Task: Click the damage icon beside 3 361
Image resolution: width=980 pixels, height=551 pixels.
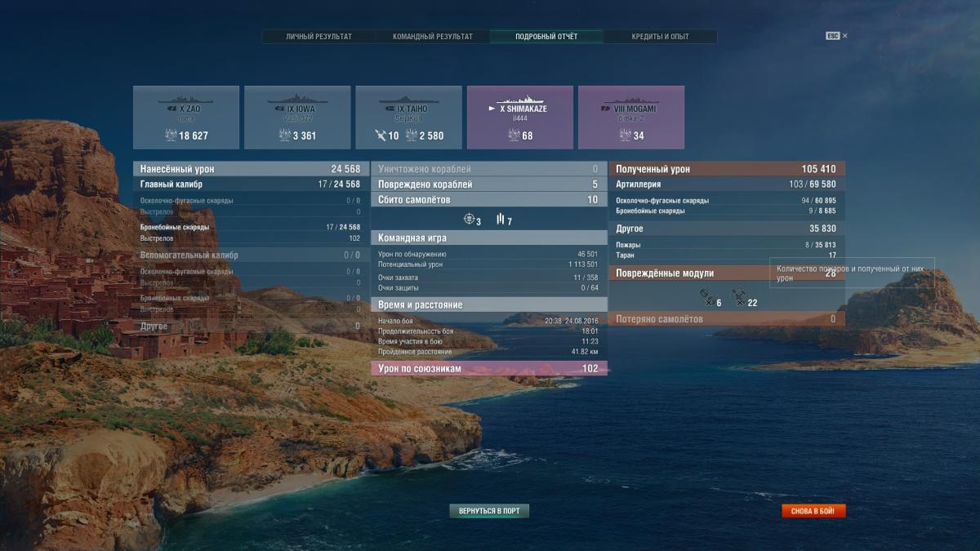Action: point(283,136)
